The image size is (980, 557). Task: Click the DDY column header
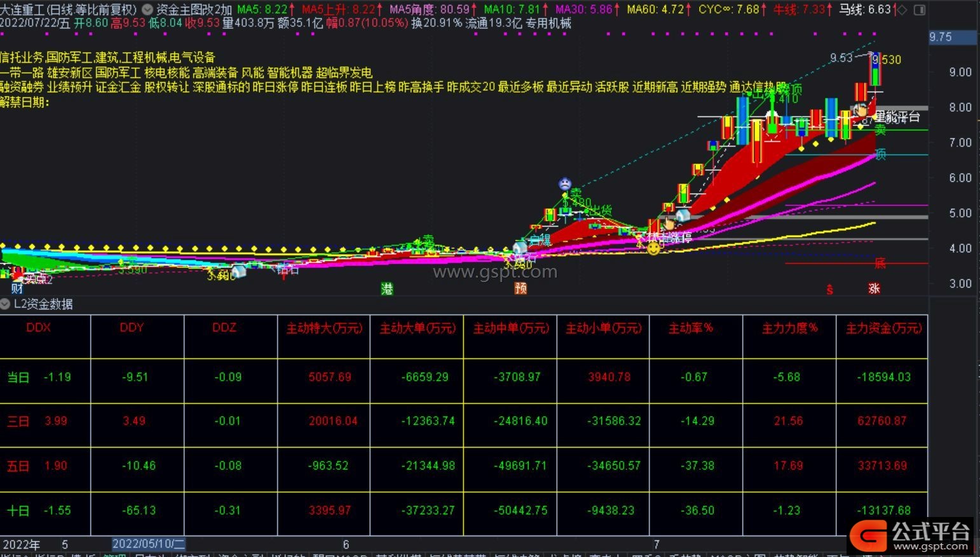point(132,328)
